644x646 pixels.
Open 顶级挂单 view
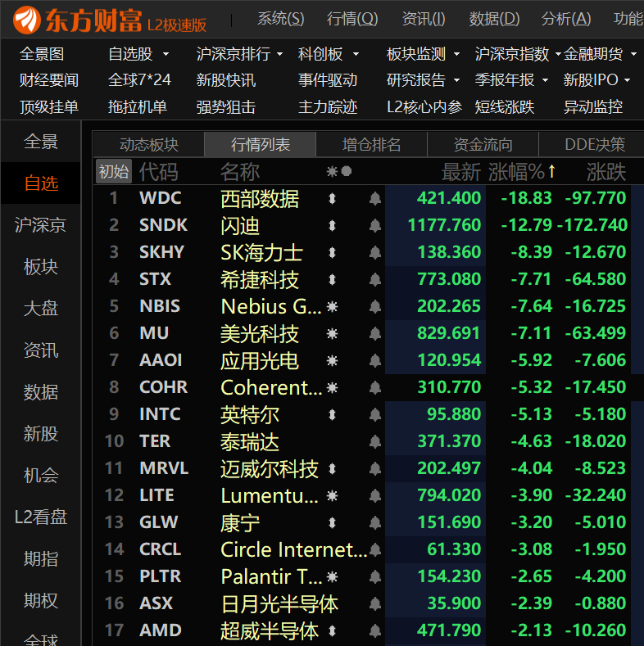48,107
